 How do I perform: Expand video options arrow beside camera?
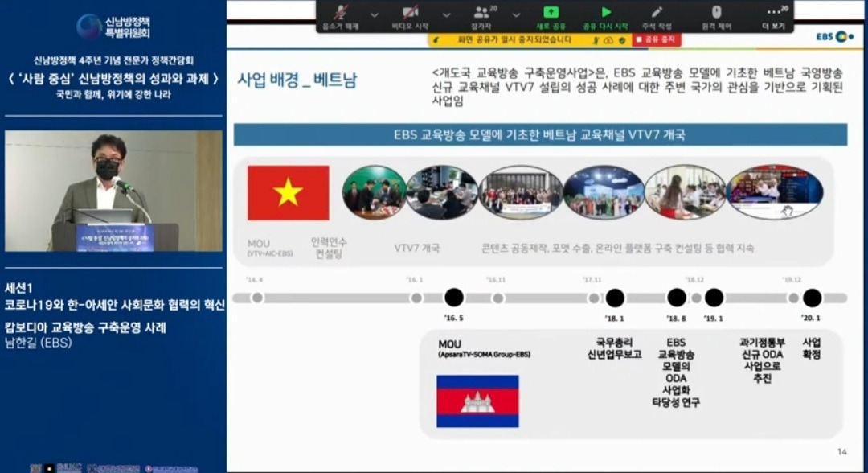(x=446, y=15)
